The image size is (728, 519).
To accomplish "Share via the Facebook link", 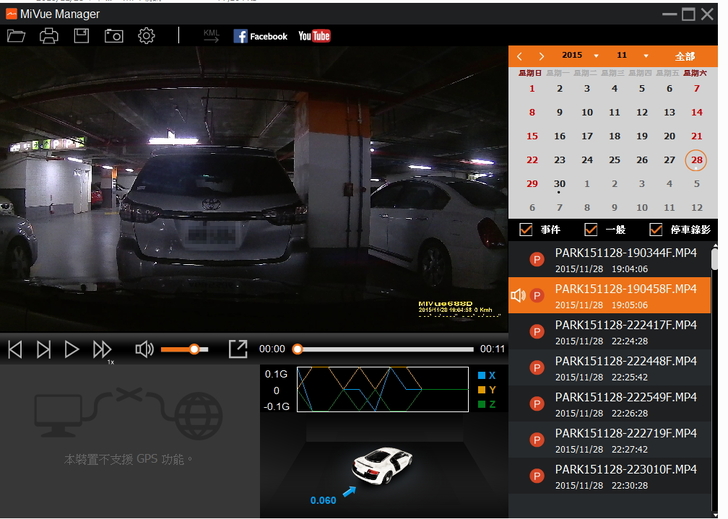I will (x=260, y=36).
